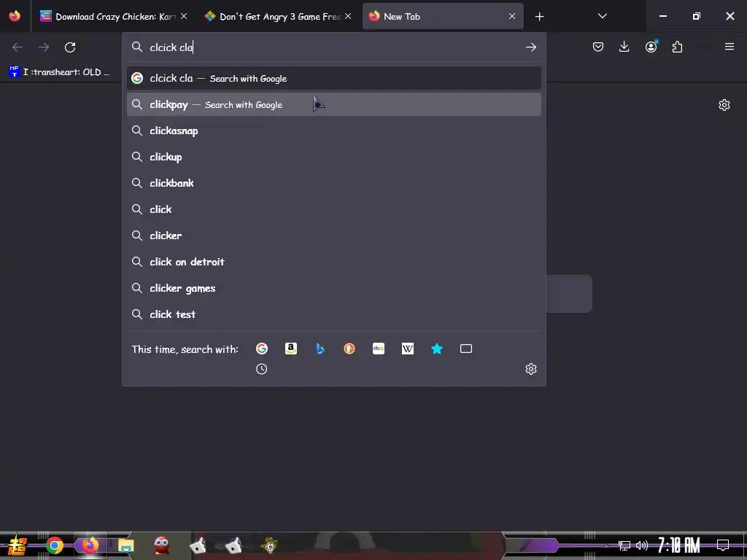Search in History clock icon

pos(262,369)
